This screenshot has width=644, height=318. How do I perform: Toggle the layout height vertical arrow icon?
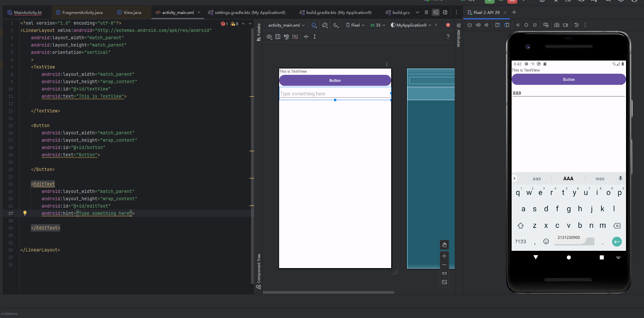pos(315,37)
